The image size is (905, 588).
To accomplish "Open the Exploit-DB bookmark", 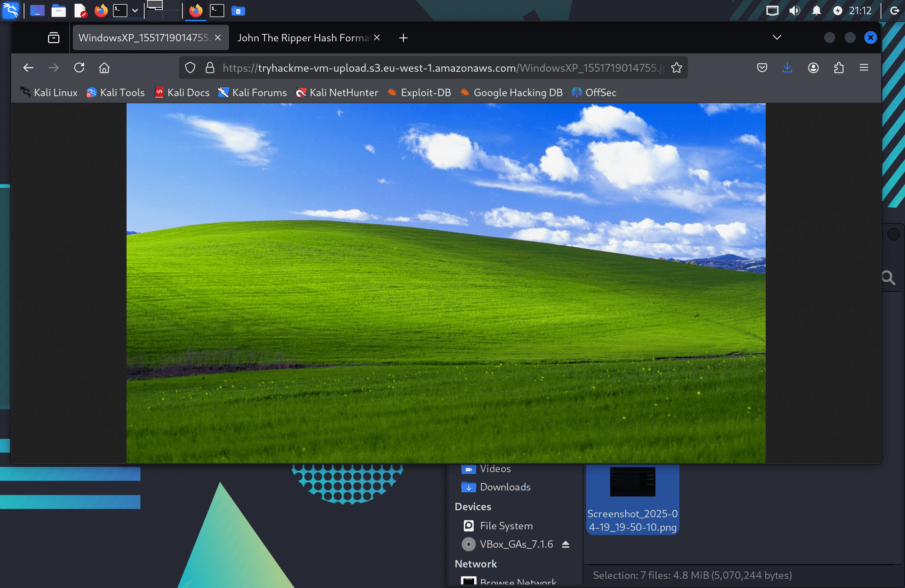I will tap(419, 92).
